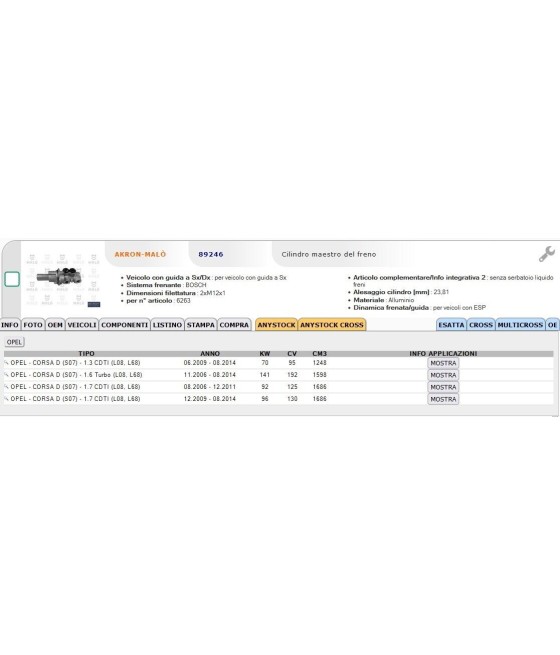Viewport: 560px width, 655px height.
Task: Click the TIPO column header
Action: (86, 353)
